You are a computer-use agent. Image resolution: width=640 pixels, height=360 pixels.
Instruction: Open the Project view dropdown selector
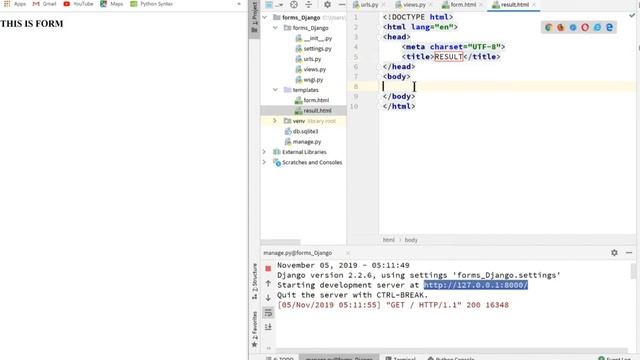[x=274, y=4]
